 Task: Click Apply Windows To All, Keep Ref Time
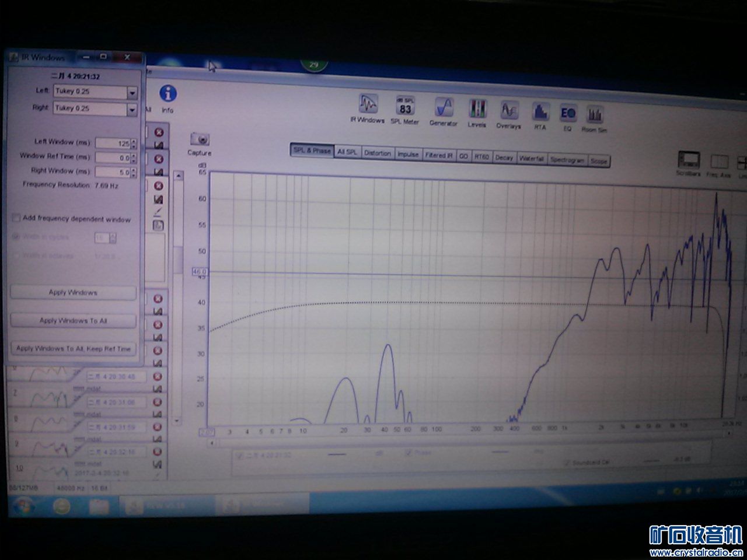(73, 348)
